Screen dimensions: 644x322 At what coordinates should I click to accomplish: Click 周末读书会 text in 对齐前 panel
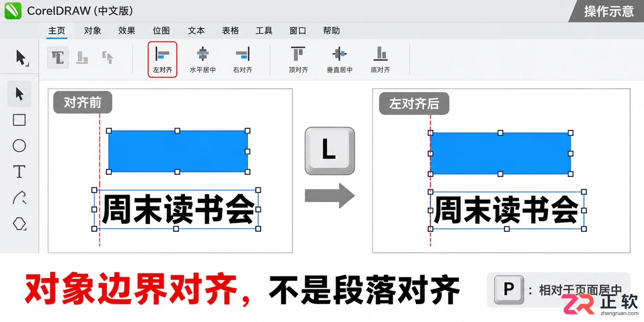pyautogui.click(x=178, y=209)
